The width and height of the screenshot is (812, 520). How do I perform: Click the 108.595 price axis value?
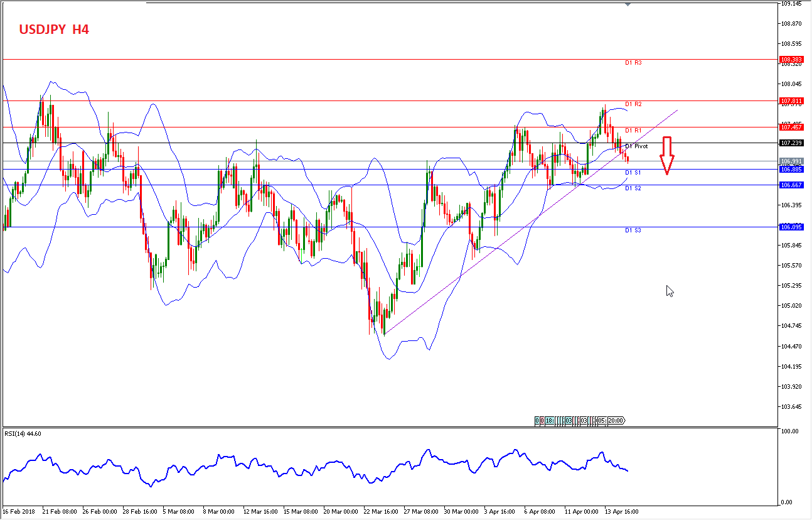[x=791, y=44]
